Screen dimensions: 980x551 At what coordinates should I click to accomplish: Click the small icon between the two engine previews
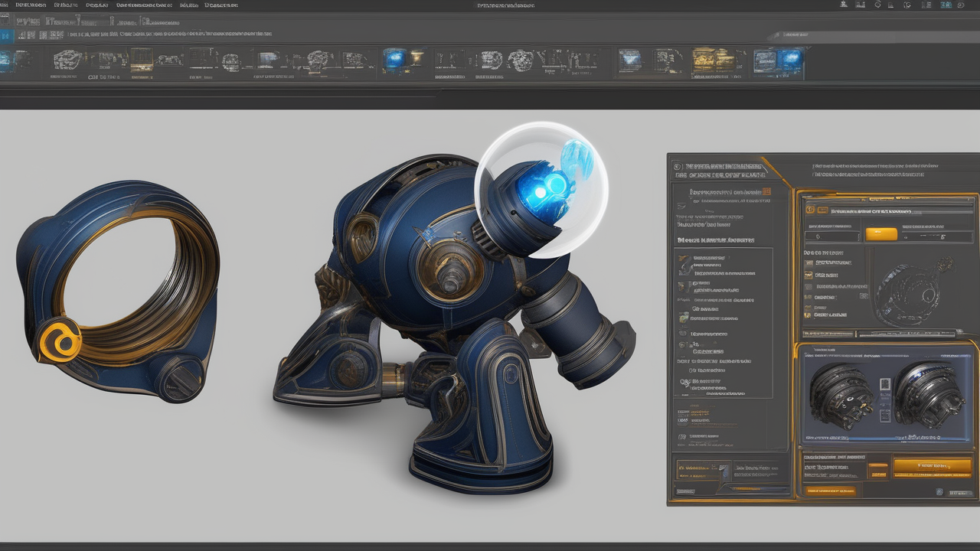[x=884, y=385]
